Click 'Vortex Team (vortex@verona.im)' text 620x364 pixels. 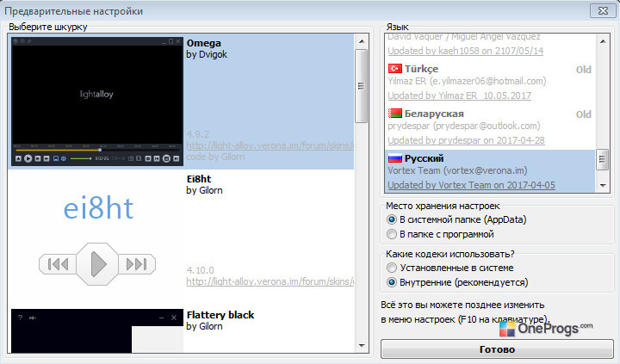click(x=457, y=170)
